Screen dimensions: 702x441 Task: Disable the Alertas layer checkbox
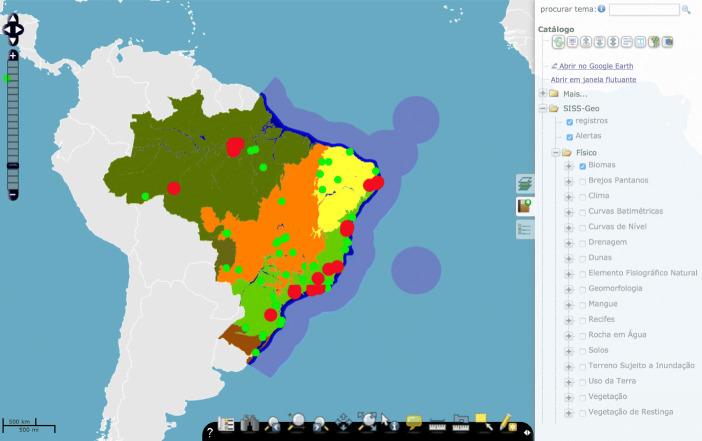569,137
